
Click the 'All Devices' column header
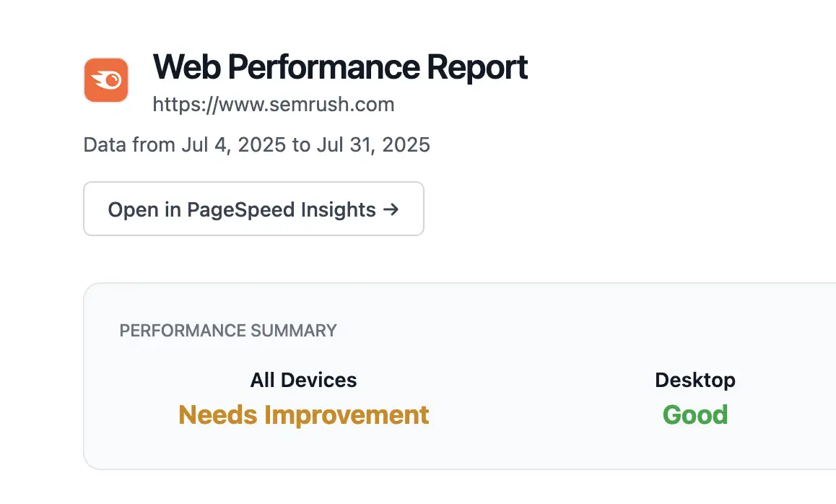(x=303, y=380)
